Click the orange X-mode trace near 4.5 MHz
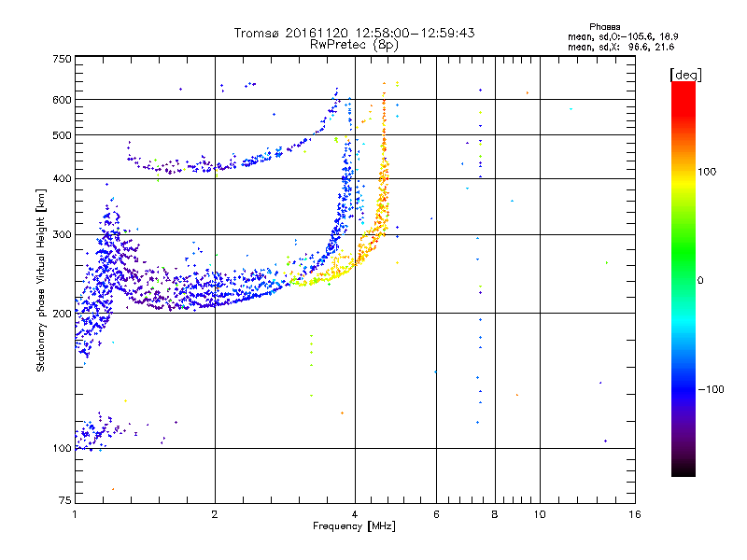747x560 pixels. tap(383, 190)
